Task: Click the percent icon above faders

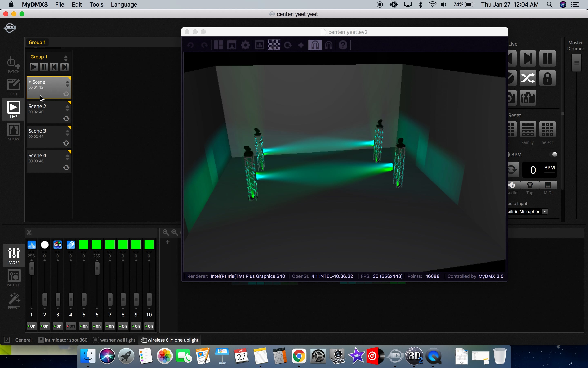Action: tap(29, 233)
